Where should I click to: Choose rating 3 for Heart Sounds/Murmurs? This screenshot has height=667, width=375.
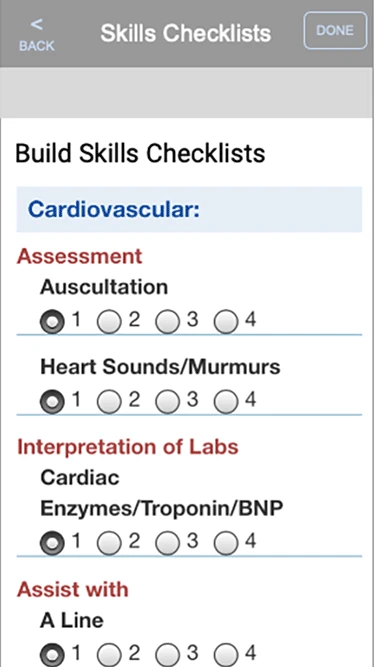[168, 402]
